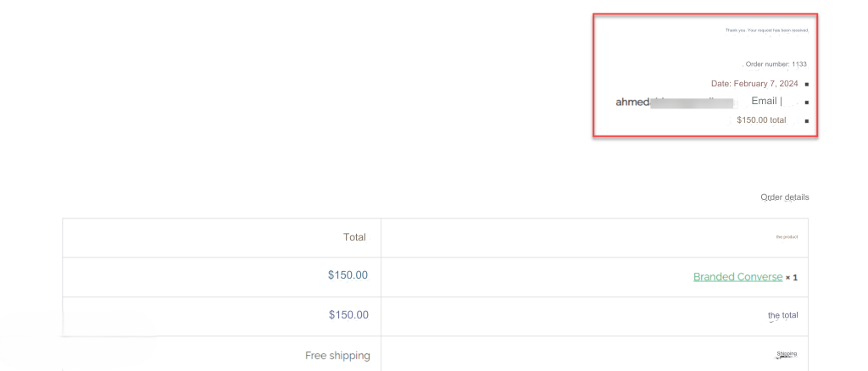868x371 pixels.
Task: Select the $150.00 total summary text
Action: click(761, 120)
